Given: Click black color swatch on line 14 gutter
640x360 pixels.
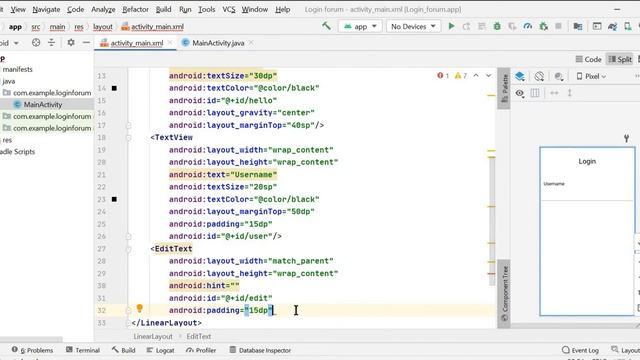Looking at the screenshot, I should 114,88.
